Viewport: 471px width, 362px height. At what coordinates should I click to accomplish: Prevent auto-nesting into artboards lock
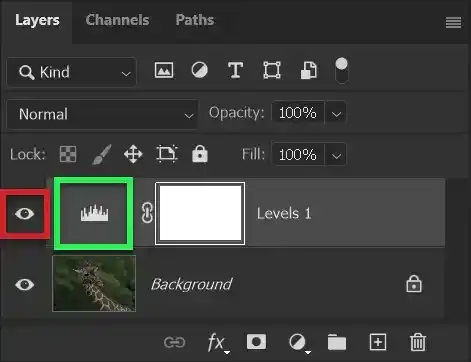pos(167,154)
